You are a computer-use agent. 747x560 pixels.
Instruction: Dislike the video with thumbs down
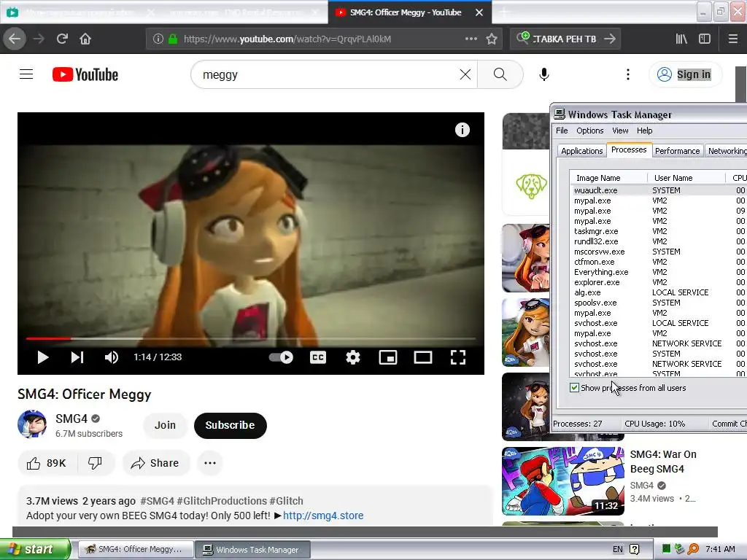coord(96,463)
